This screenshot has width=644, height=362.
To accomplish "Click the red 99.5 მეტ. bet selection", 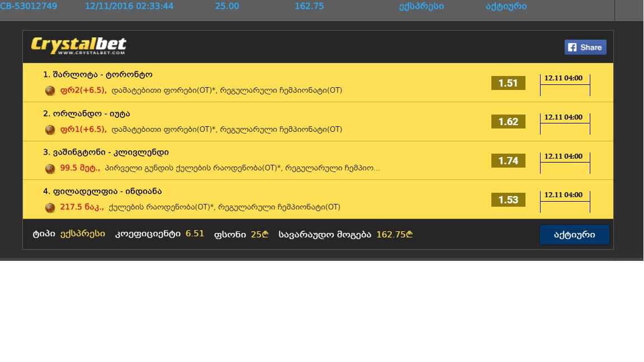I will [80, 168].
